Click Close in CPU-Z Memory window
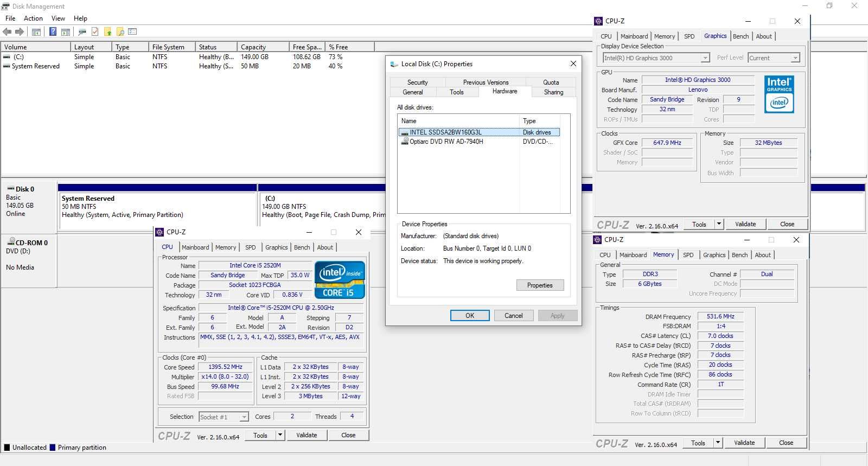Image resolution: width=868 pixels, height=466 pixels. point(786,443)
